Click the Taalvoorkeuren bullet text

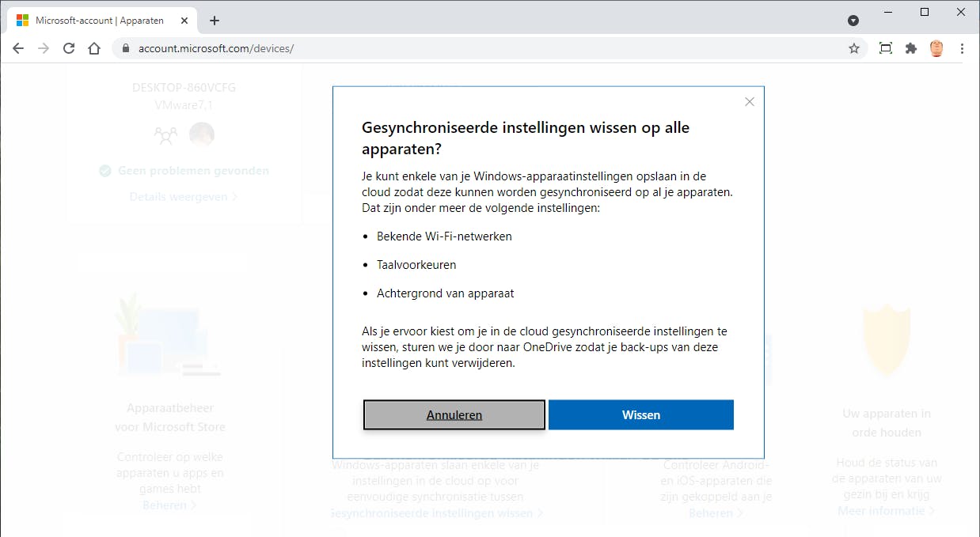(x=416, y=264)
